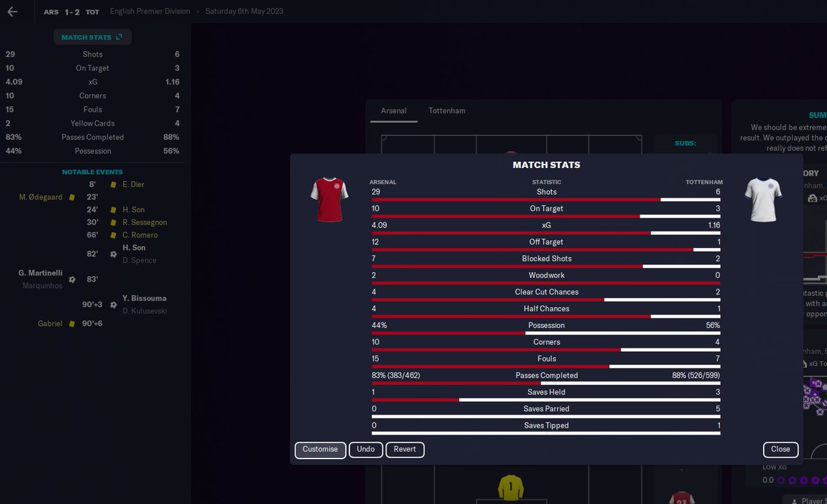Click the goal icon at 82' for H. Son
Viewport: 827px width, 504px height.
point(113,254)
